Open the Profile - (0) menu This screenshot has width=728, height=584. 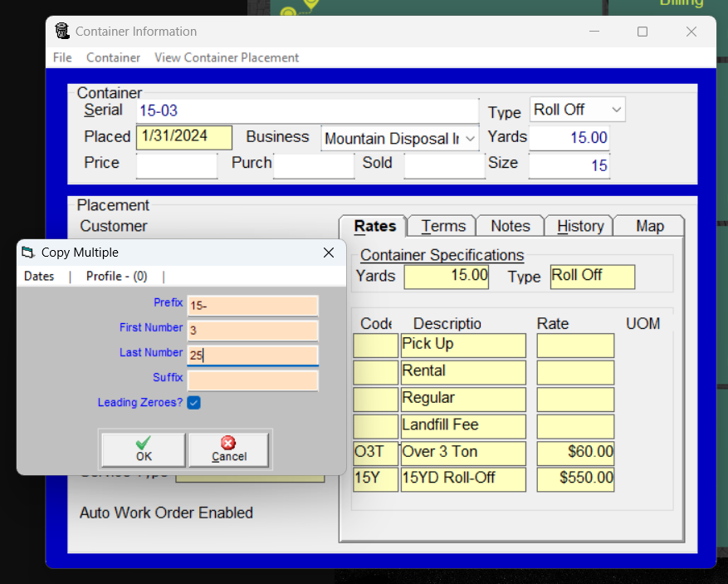coord(116,277)
